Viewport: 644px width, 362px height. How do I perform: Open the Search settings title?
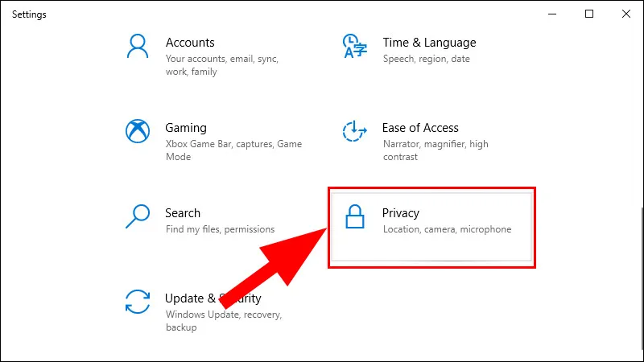point(183,213)
